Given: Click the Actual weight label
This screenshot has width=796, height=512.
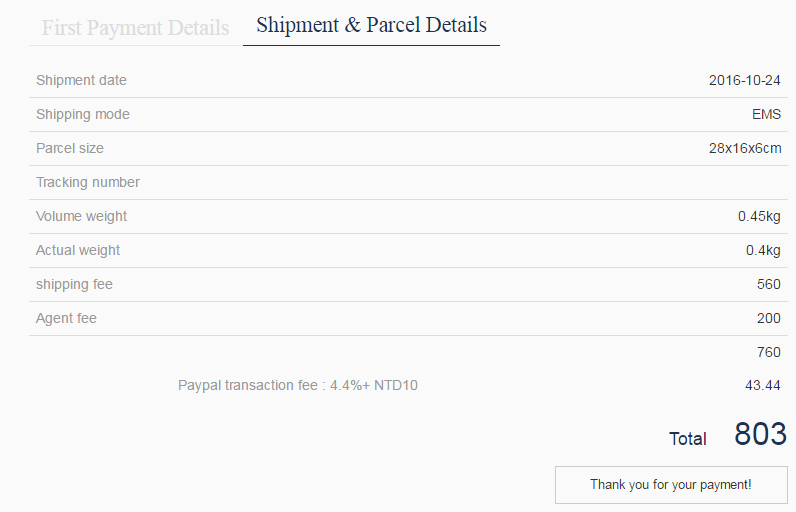Looking at the screenshot, I should [78, 250].
